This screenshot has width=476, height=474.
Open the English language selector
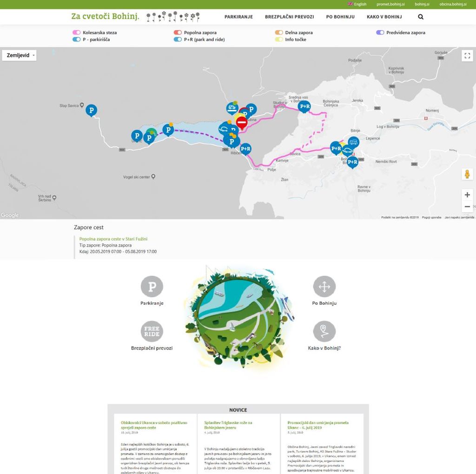(357, 4)
